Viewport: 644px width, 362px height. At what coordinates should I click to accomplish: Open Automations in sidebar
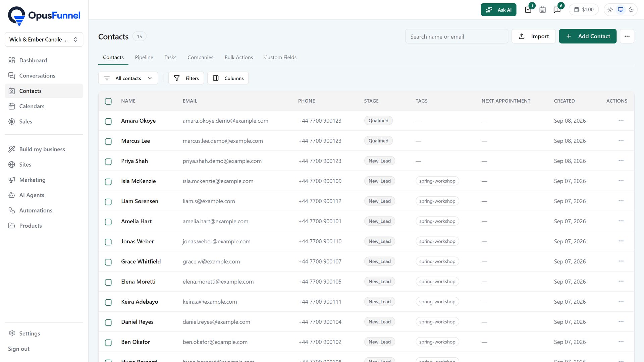[x=44, y=210]
